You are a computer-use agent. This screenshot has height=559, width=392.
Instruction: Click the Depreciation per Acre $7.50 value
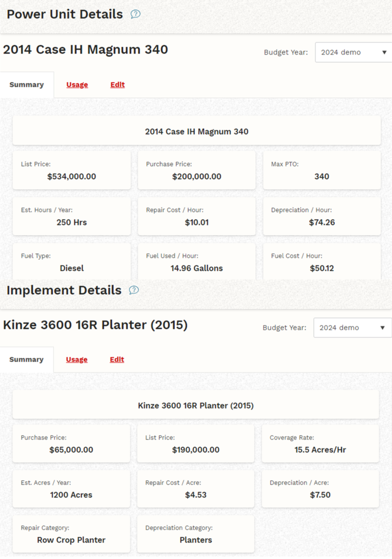tap(320, 495)
